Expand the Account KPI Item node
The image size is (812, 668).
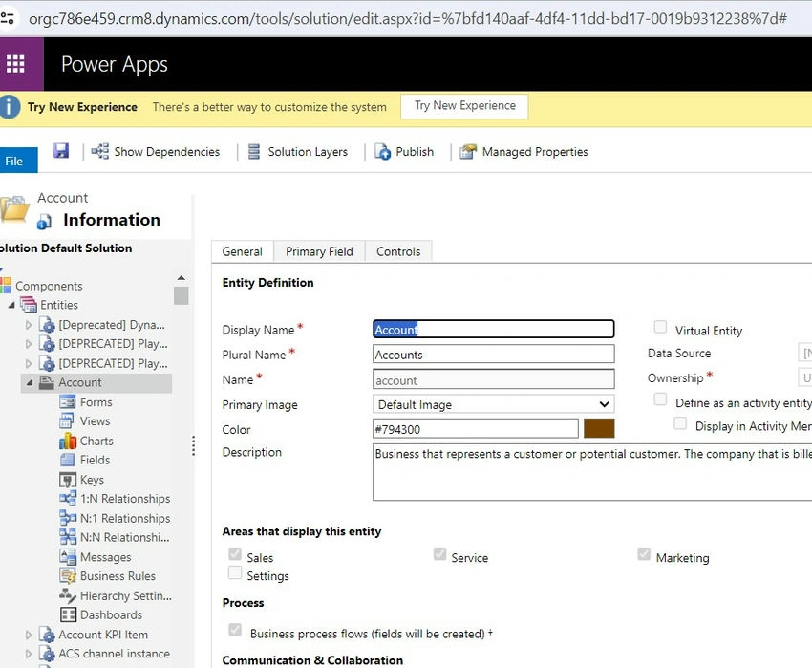(x=29, y=635)
